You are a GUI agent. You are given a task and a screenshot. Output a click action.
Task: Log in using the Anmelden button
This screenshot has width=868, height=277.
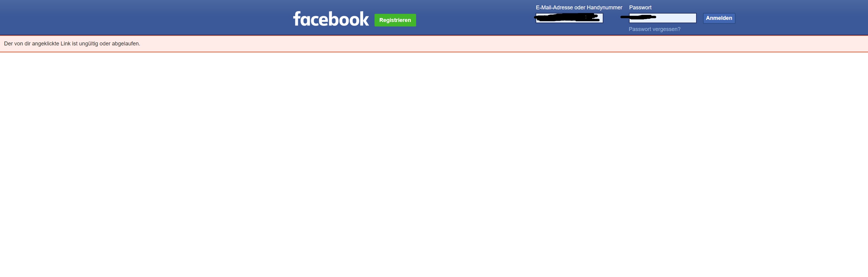click(x=719, y=18)
